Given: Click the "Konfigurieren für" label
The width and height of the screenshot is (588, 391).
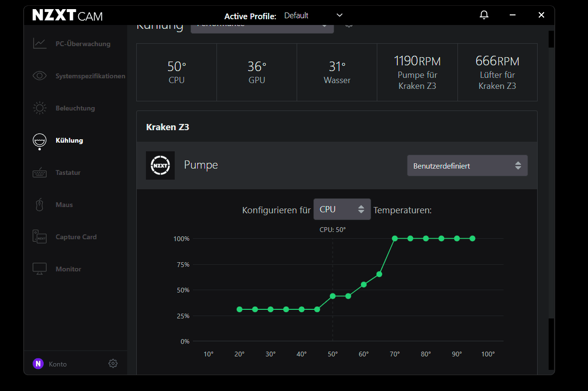Looking at the screenshot, I should coord(276,210).
